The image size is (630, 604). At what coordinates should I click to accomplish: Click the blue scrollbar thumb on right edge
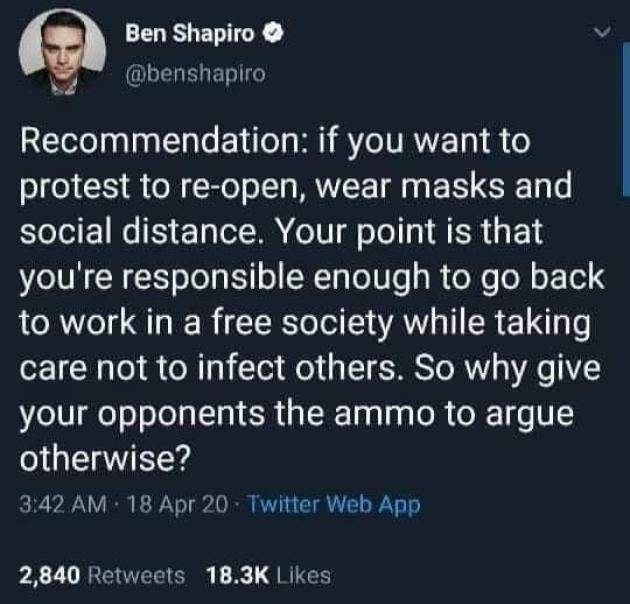624,119
